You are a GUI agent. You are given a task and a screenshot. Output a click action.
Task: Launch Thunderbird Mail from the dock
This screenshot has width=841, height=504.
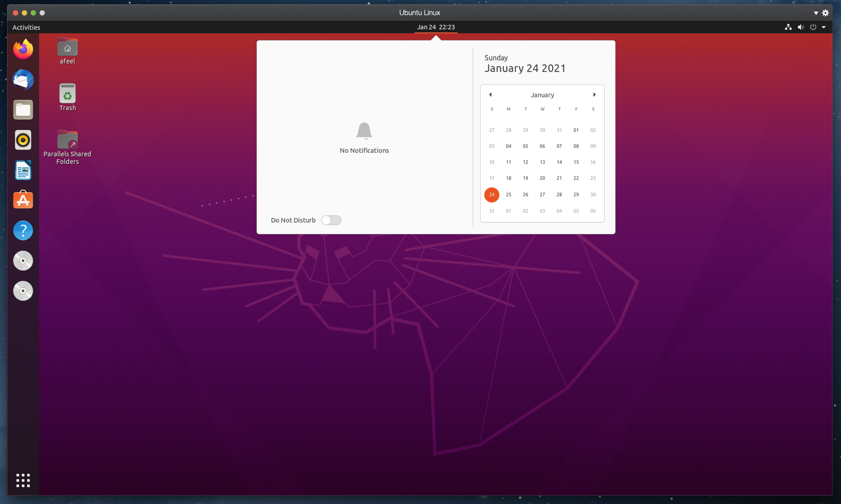point(23,80)
